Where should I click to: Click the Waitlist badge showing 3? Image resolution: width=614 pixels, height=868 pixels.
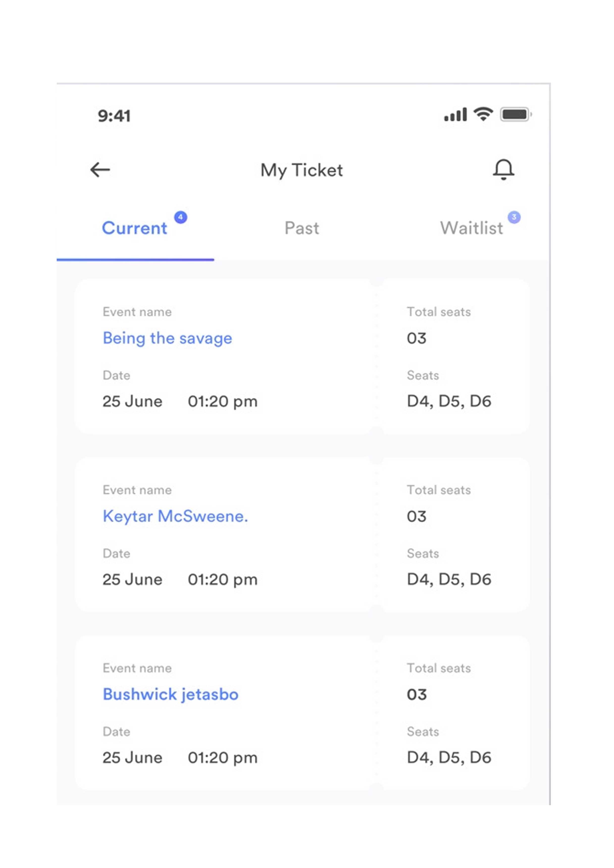pos(514,217)
